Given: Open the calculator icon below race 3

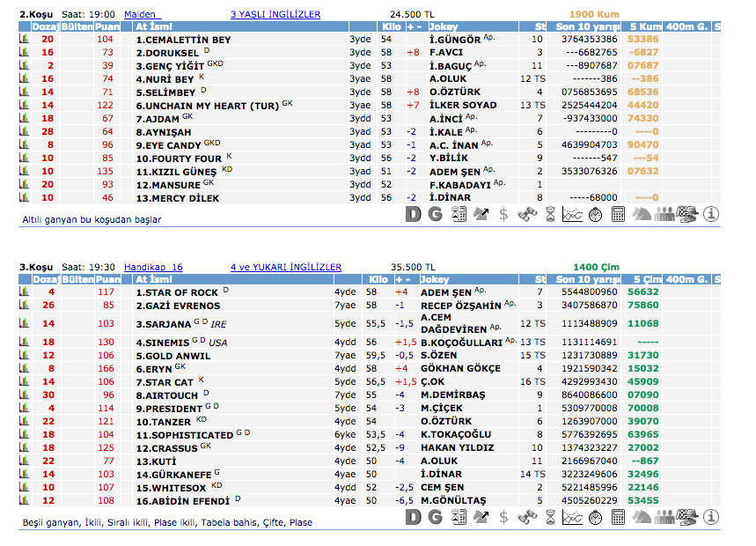Looking at the screenshot, I should 618,518.
